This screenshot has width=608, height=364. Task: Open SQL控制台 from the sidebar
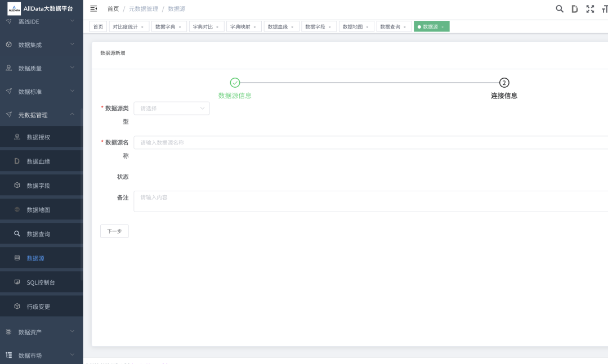click(41, 282)
